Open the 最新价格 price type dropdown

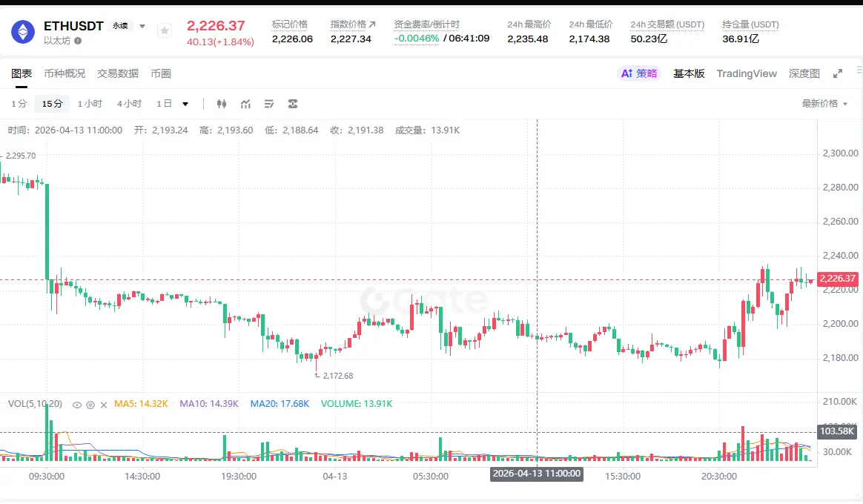pos(824,104)
